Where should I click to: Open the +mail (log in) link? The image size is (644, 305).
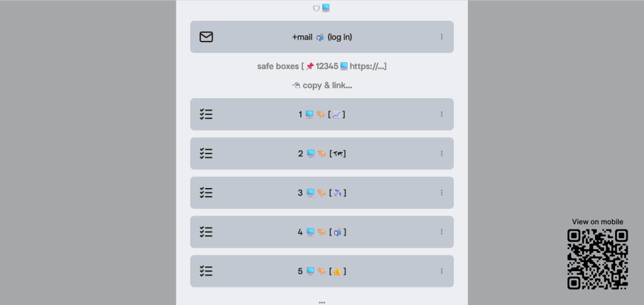322,37
